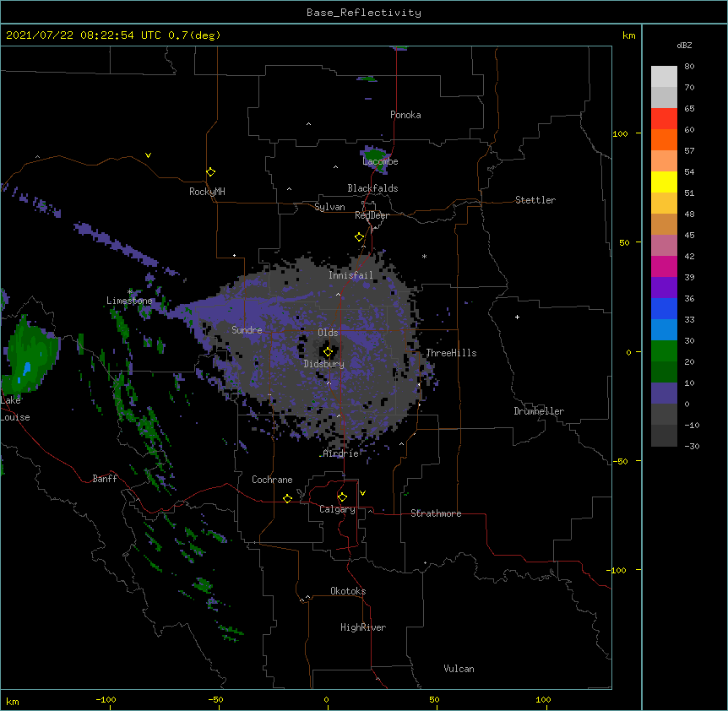
Task: Click the km unit label beside the timestamp
Action: tap(628, 35)
